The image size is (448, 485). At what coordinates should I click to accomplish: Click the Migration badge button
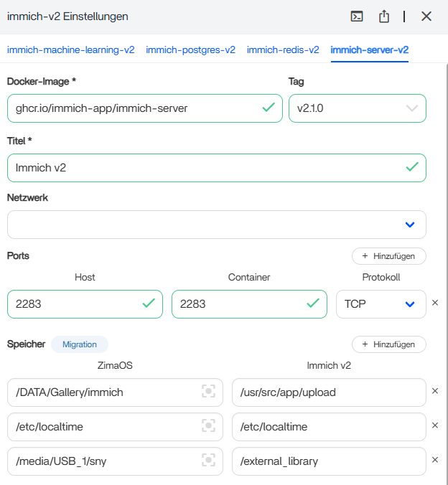click(x=79, y=344)
